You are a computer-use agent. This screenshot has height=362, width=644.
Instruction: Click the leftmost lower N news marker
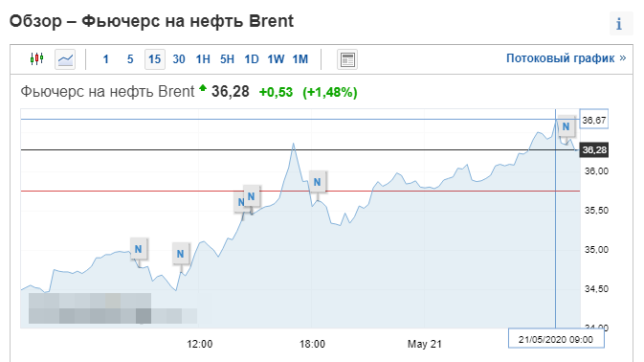(139, 249)
